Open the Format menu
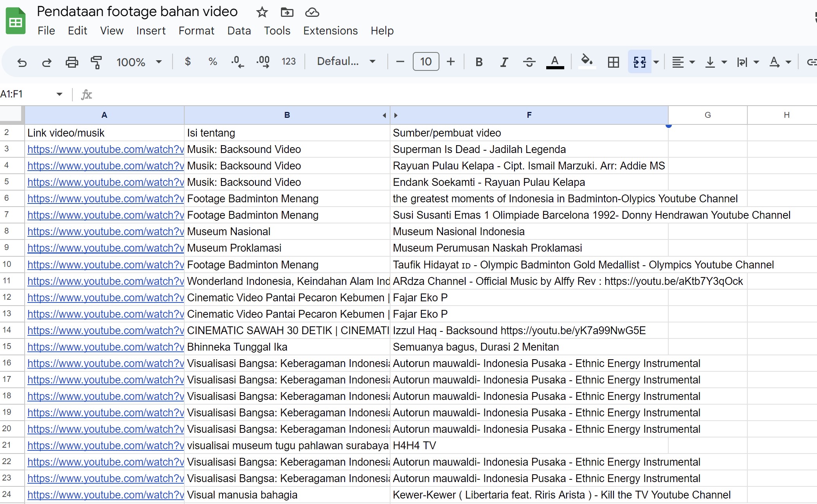 coord(196,31)
